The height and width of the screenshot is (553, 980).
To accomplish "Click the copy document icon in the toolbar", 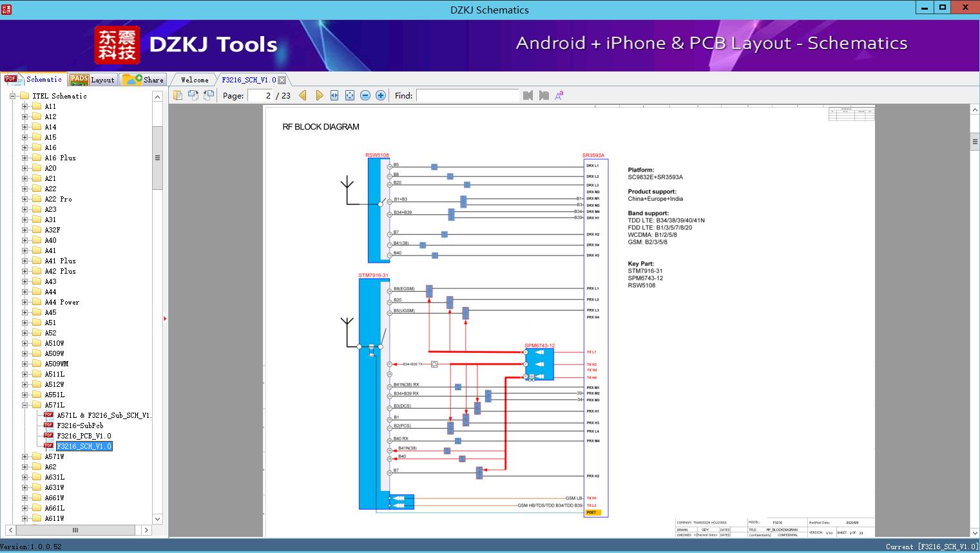I will 177,95.
